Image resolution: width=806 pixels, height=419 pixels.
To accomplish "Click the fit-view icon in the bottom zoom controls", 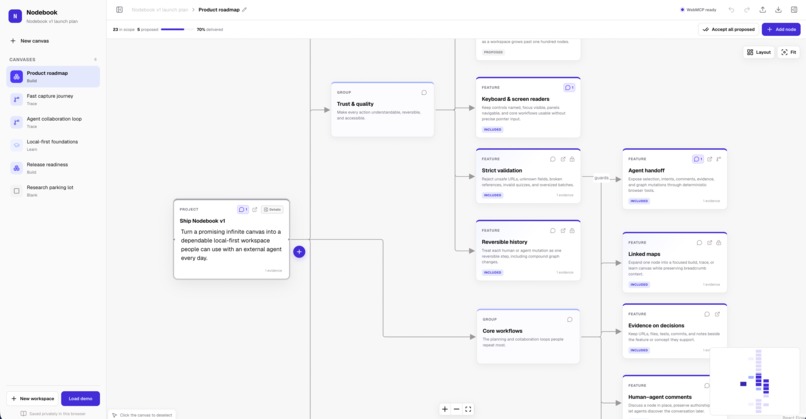I will pos(468,409).
